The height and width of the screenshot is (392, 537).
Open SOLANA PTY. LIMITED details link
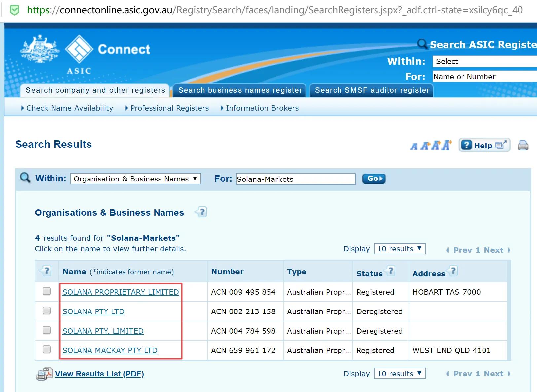(103, 331)
